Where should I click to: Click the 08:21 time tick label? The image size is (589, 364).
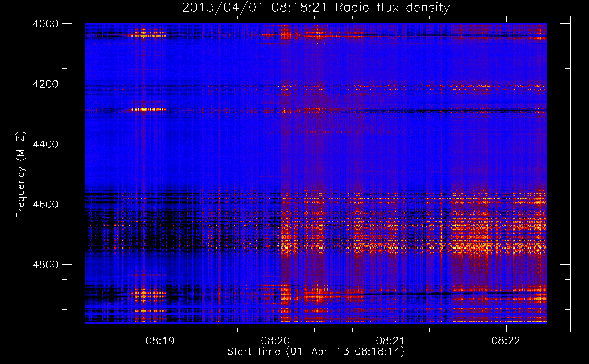[391, 341]
